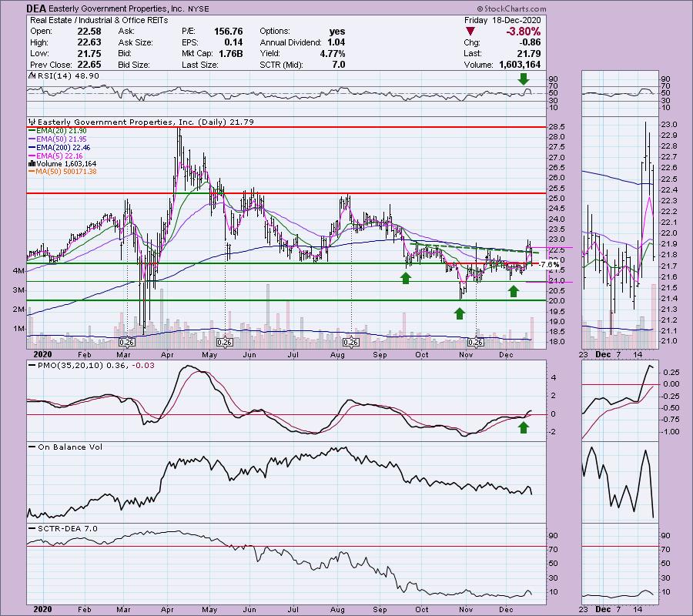693x616 pixels.
Task: Select the 0.26 dividend marker in August
Action: 351,342
